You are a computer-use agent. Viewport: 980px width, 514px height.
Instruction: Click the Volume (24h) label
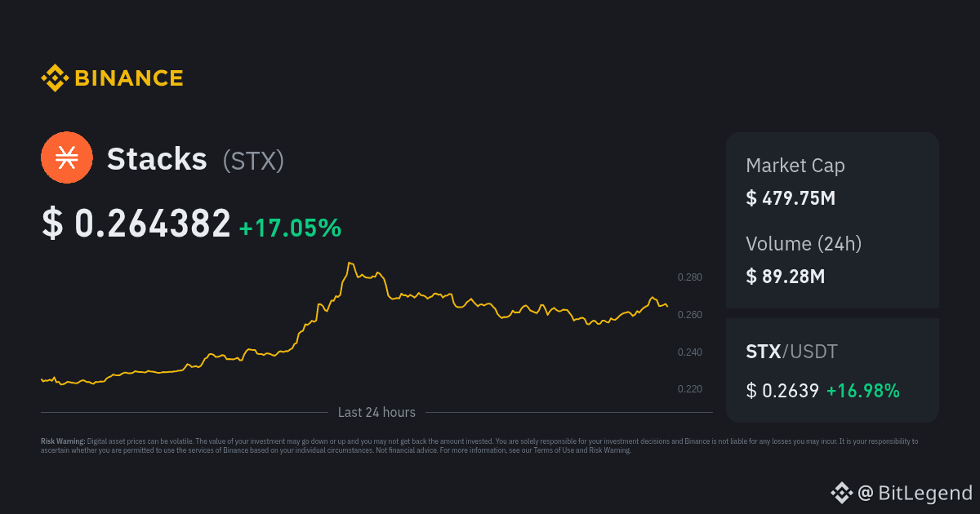coord(804,243)
